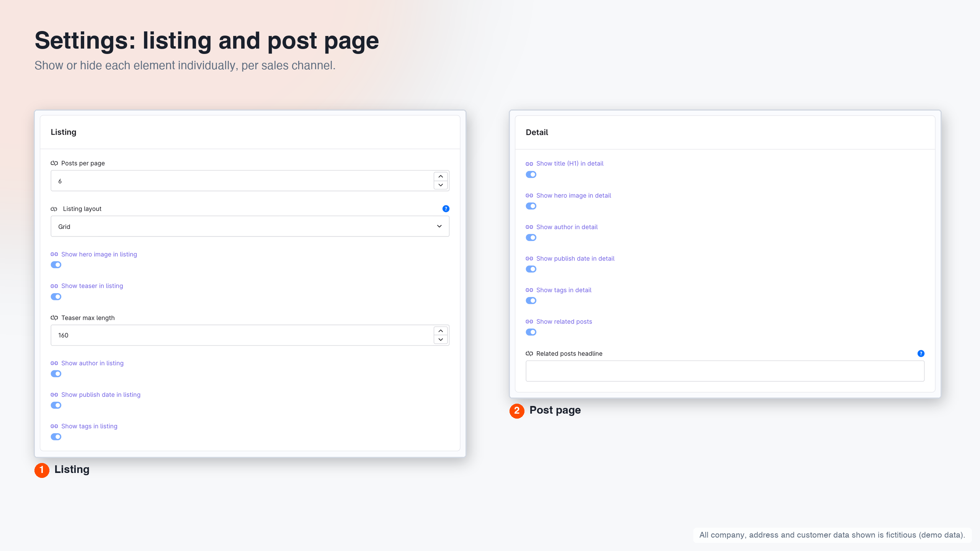Click inheritance icon beside Related posts headline
Image resolution: width=980 pixels, height=551 pixels.
coord(529,354)
